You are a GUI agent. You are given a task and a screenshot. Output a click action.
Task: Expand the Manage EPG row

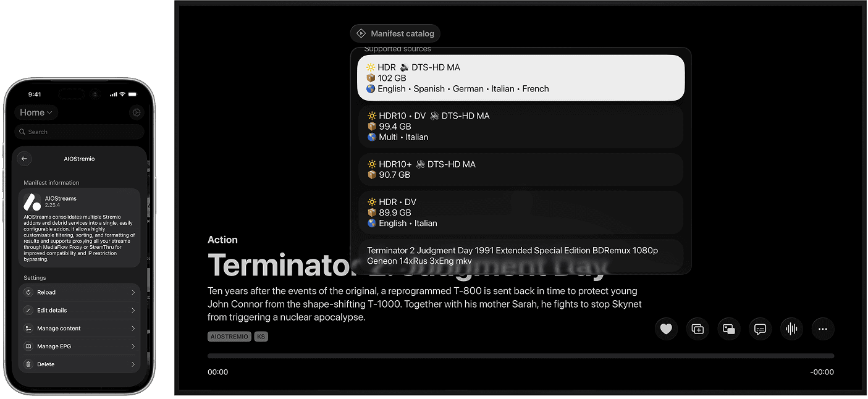pyautogui.click(x=79, y=346)
